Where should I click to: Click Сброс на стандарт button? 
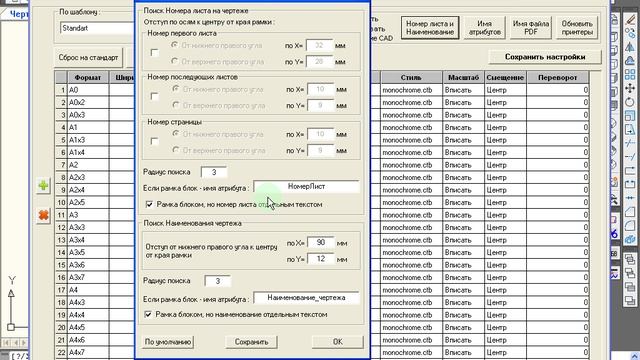pos(88,58)
